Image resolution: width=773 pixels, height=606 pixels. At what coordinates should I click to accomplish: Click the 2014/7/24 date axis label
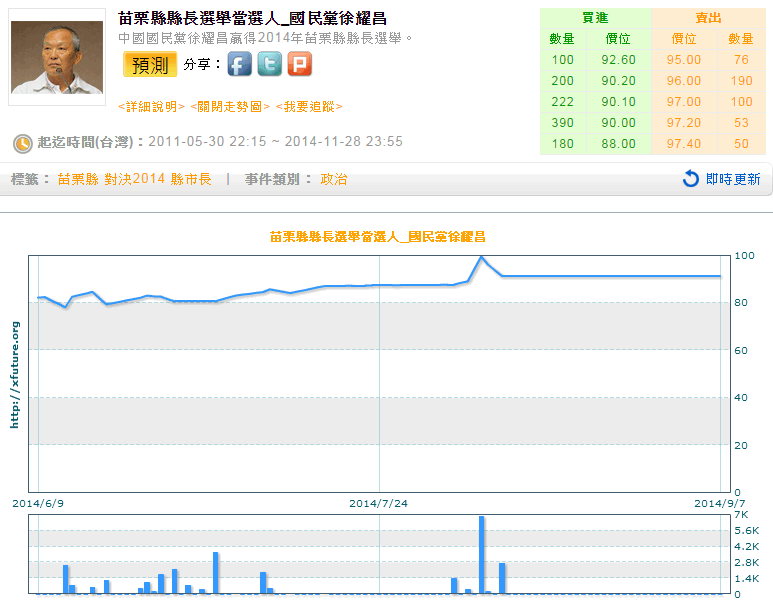[x=379, y=504]
